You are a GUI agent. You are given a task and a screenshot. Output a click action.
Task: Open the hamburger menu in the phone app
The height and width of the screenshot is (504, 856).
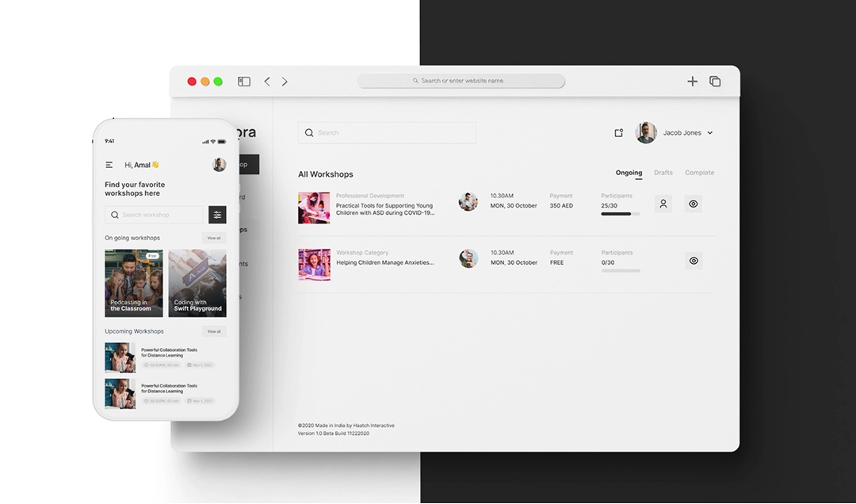[109, 164]
